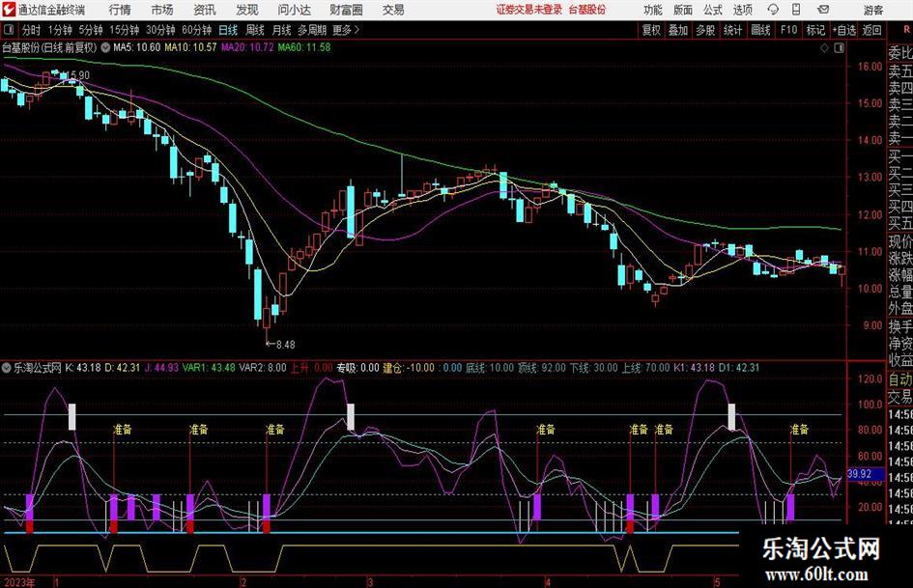Open the 选项 menu
Viewport: 913px width, 588px height.
click(742, 10)
